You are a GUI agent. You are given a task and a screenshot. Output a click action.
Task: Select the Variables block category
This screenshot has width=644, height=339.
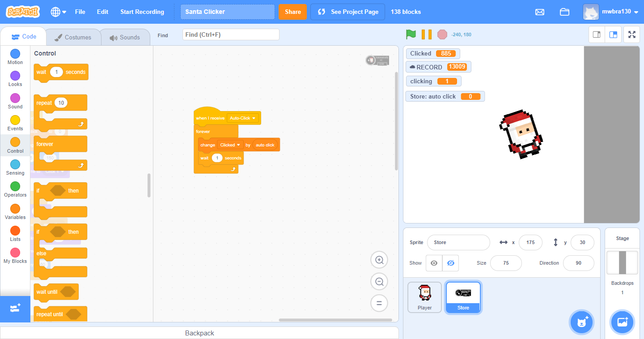15,212
